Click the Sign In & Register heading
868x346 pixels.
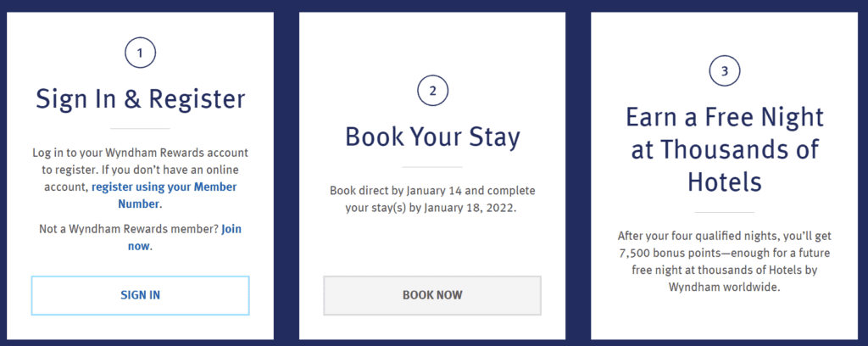140,99
